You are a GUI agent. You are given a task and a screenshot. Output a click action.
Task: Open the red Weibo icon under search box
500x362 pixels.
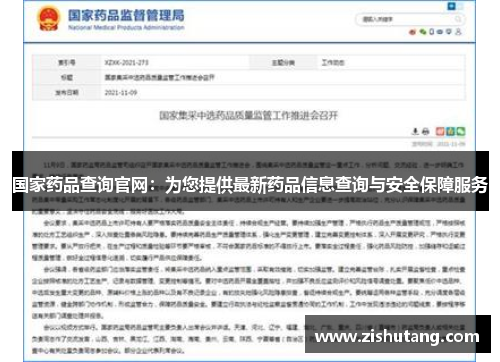tap(413, 32)
